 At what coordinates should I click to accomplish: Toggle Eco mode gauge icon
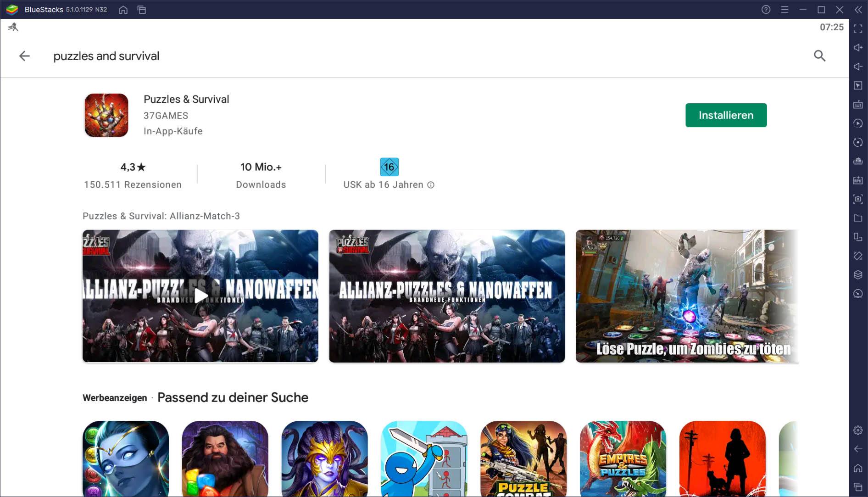[858, 294]
